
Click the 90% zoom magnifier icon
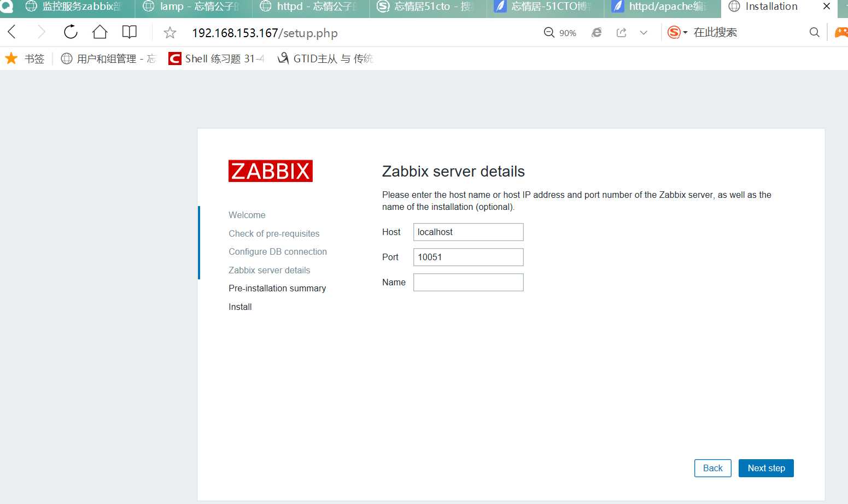point(549,33)
